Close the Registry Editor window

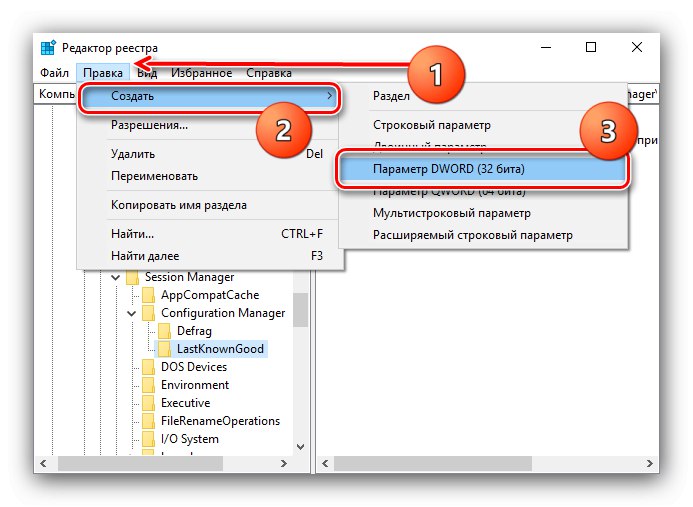637,47
